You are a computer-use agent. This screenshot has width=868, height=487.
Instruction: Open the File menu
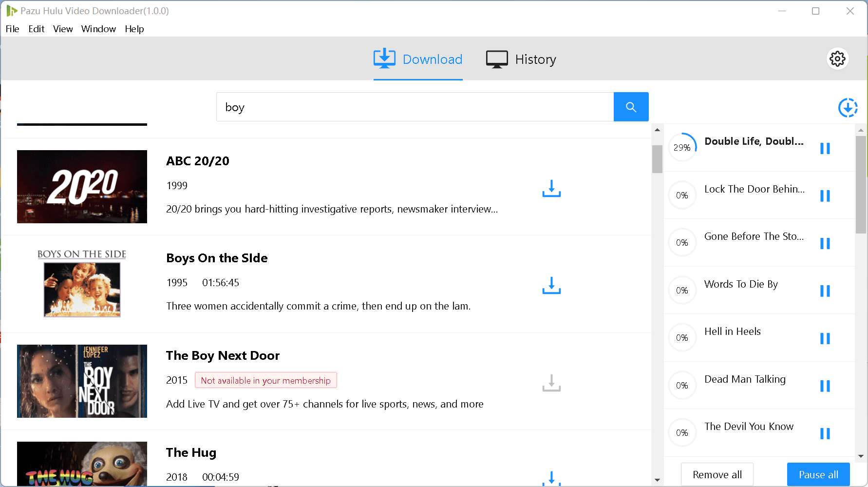[12, 29]
